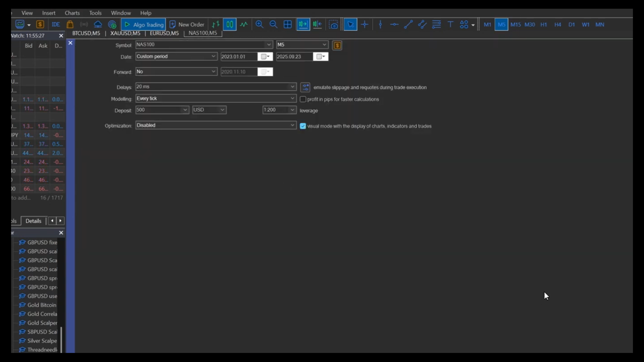Open the delays settings icon
Viewport: 644px width, 362px height.
[x=305, y=87]
